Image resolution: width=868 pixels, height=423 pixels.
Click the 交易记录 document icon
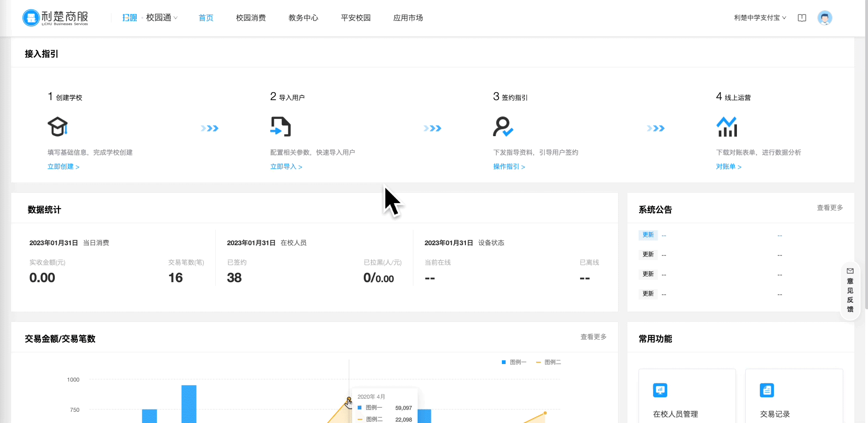coord(767,390)
